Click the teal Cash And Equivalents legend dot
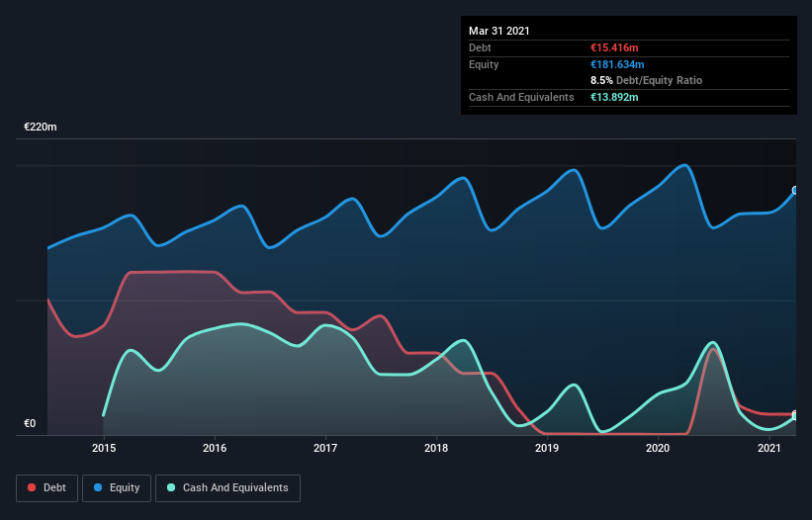This screenshot has height=520, width=812. (x=171, y=488)
